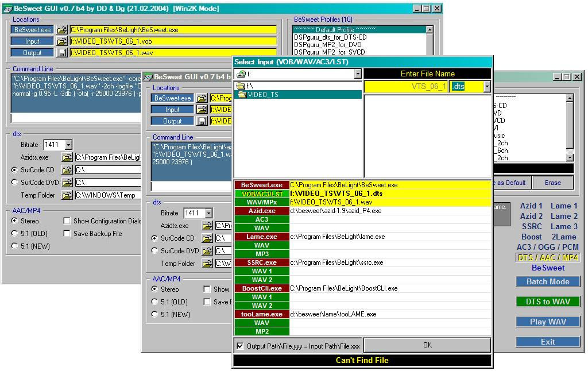This screenshot has width=588, height=371.
Task: Select the tooLame.exe row in Select Input dialog
Action: 362,314
